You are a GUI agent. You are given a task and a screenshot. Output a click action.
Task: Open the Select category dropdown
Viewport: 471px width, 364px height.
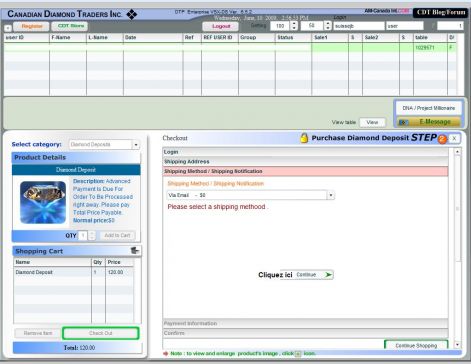104,144
